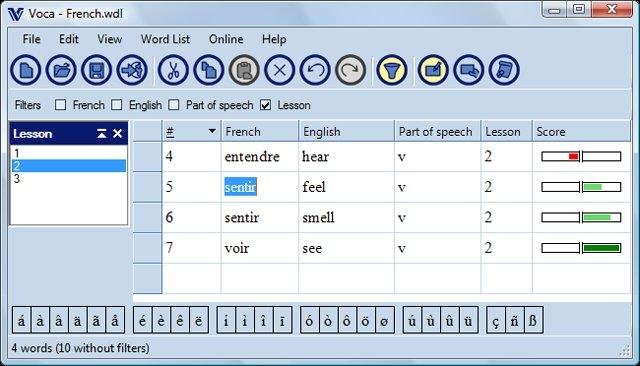Click the score bar in the smell row
The image size is (640, 366).
(581, 217)
